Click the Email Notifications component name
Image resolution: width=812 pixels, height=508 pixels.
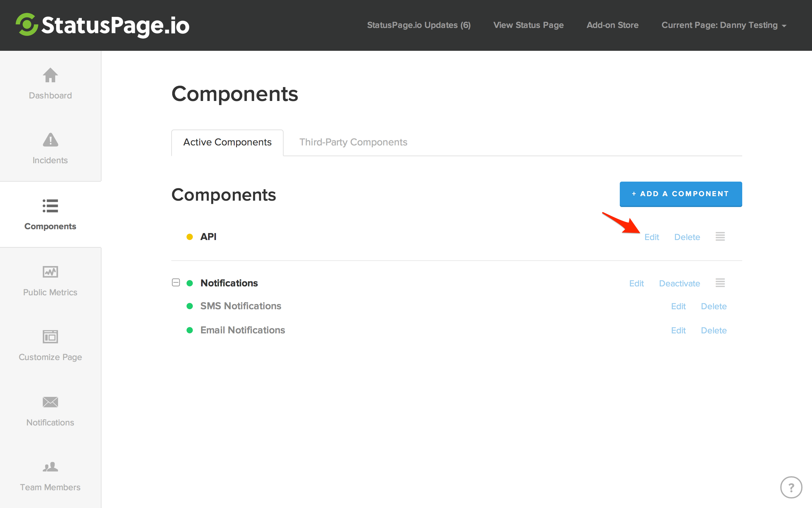point(243,330)
